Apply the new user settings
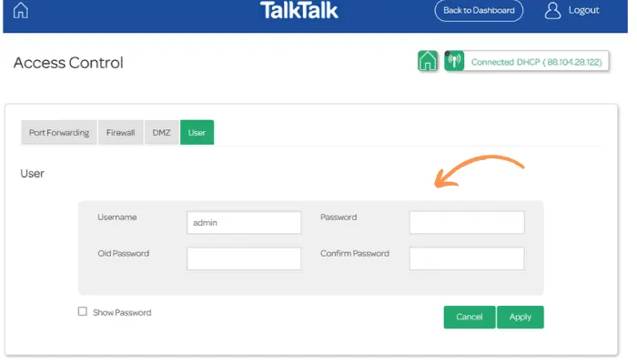 (520, 317)
